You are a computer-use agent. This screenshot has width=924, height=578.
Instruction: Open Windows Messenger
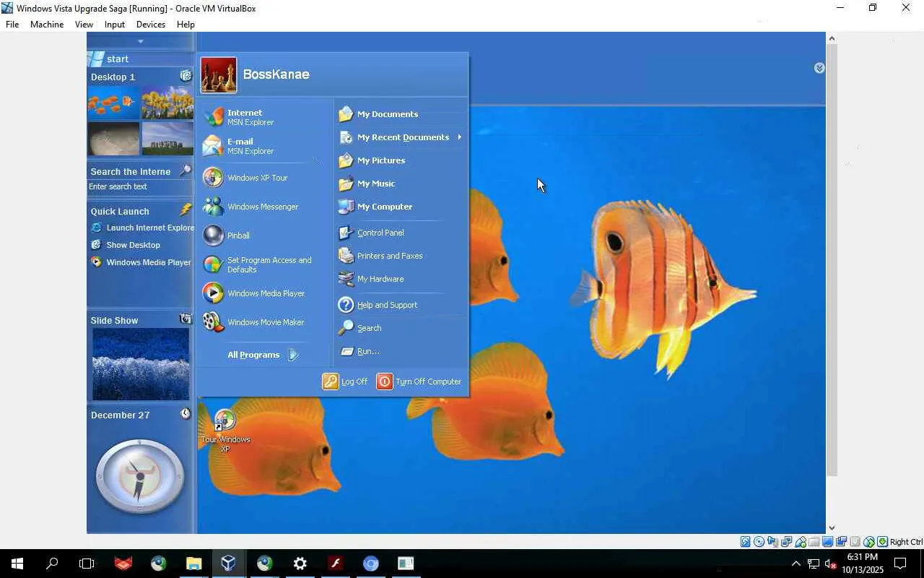point(263,207)
